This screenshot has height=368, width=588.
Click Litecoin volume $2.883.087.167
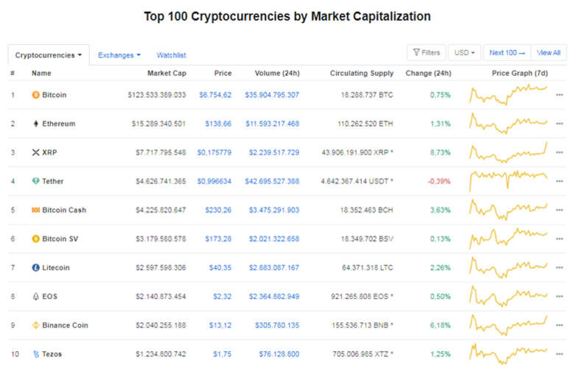coord(274,268)
